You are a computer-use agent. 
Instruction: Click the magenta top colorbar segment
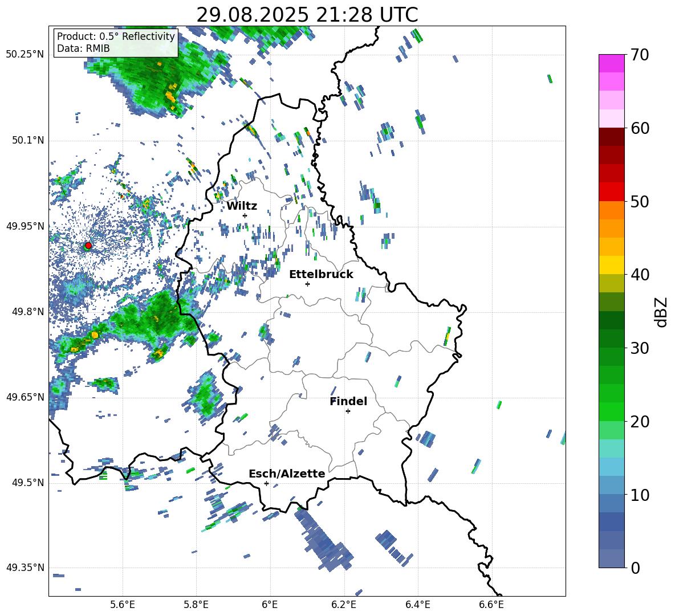(x=611, y=63)
